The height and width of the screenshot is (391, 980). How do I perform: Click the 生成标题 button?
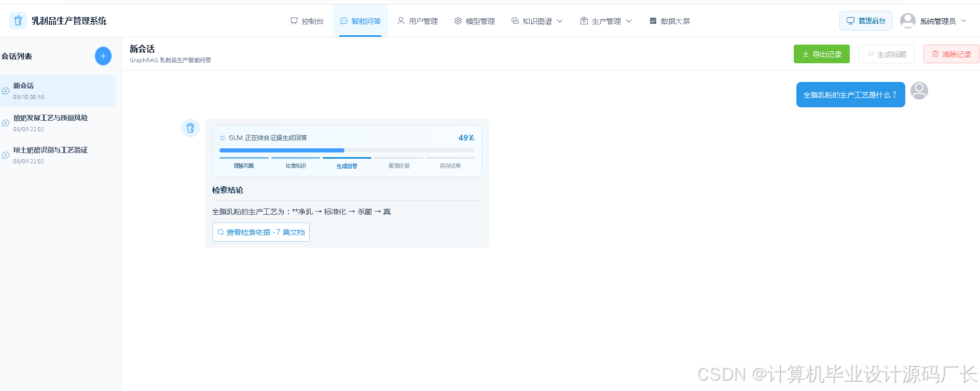click(887, 54)
